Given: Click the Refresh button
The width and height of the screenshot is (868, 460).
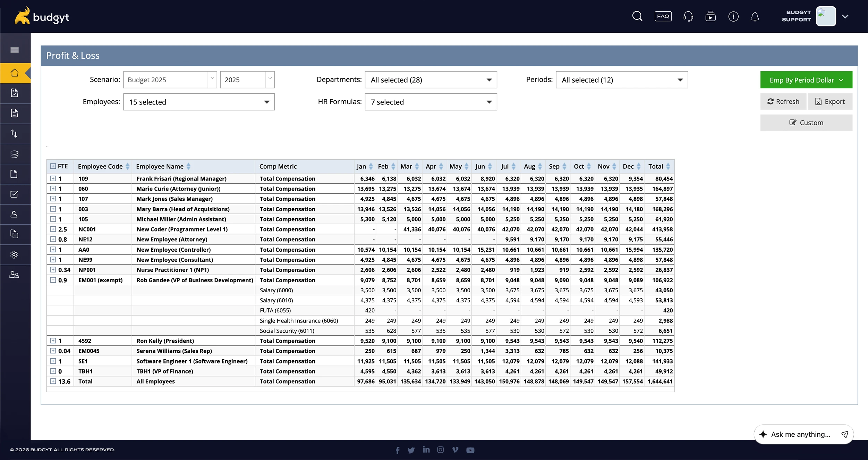Looking at the screenshot, I should point(783,101).
